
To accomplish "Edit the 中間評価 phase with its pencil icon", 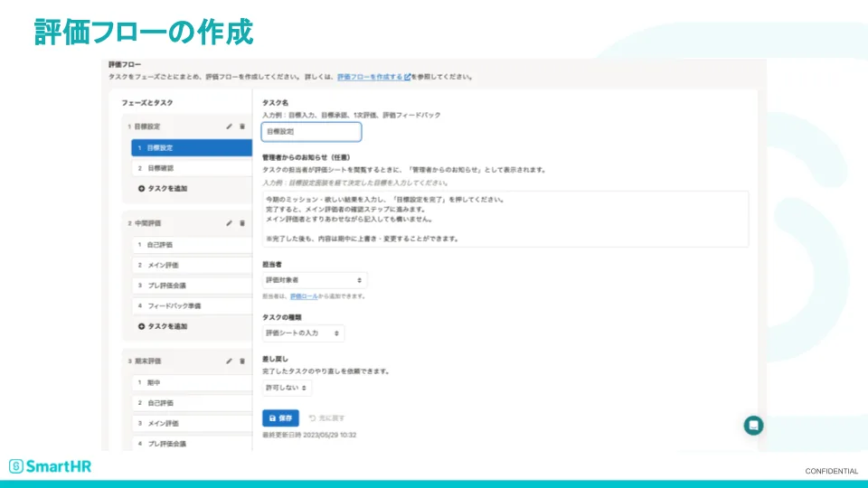I will tap(229, 223).
